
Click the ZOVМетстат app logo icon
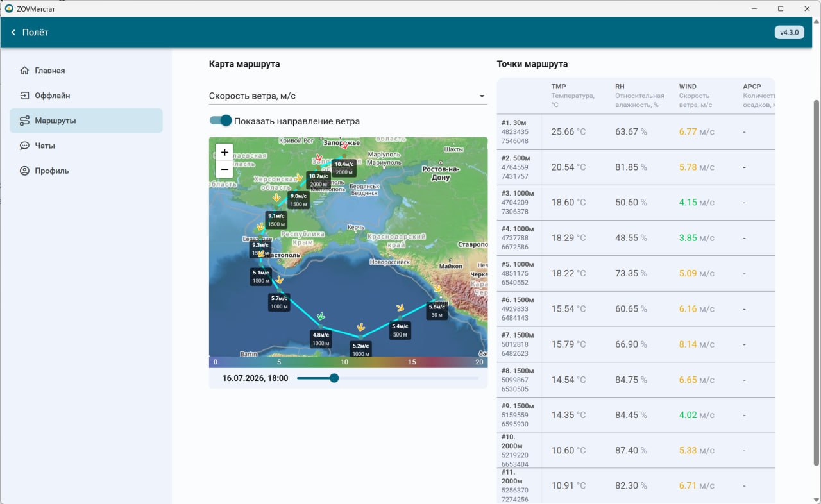click(9, 8)
